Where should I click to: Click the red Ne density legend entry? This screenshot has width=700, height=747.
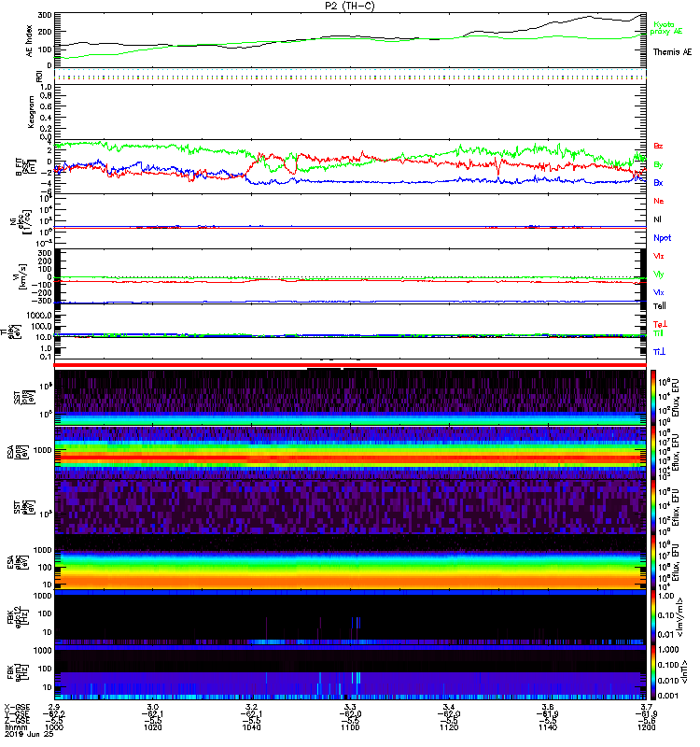tap(658, 201)
